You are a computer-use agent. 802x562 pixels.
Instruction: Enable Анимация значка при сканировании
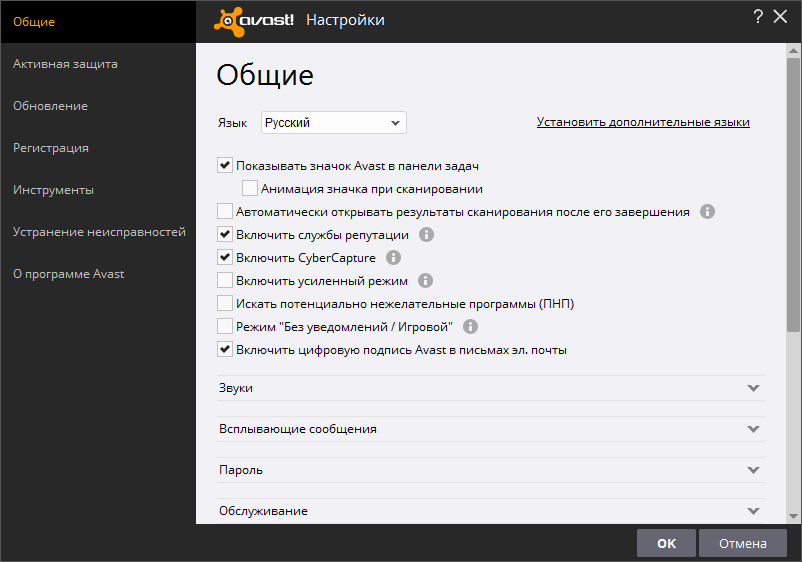[250, 188]
